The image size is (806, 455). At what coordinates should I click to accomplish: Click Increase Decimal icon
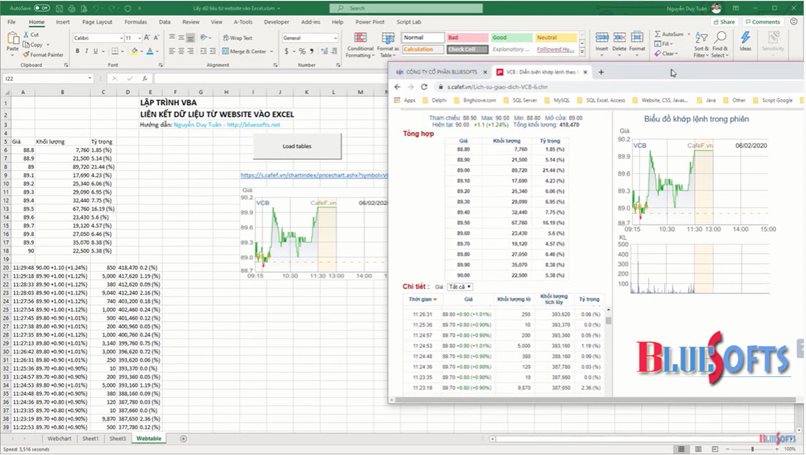(324, 51)
